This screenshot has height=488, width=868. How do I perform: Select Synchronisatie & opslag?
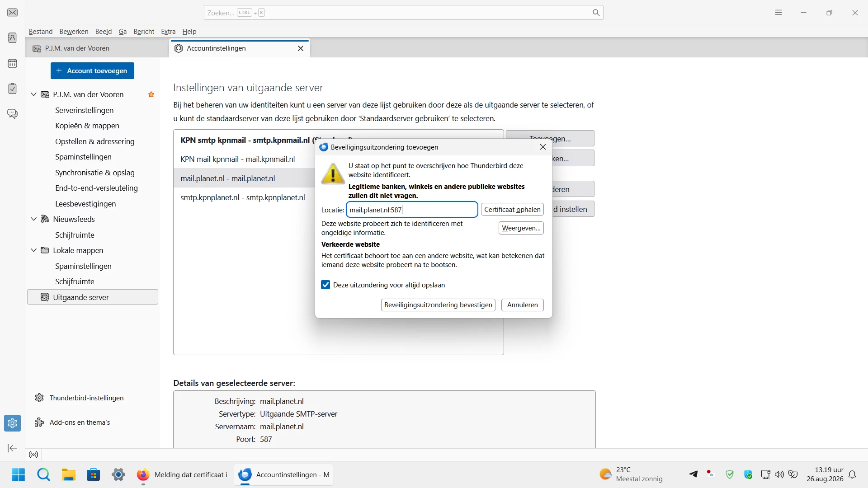(95, 173)
